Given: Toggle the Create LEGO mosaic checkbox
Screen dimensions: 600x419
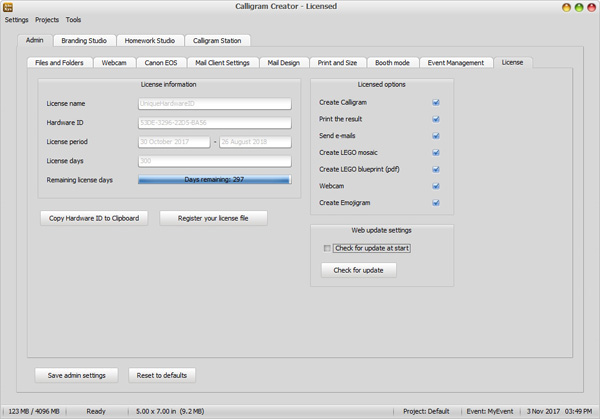Looking at the screenshot, I should [x=436, y=153].
